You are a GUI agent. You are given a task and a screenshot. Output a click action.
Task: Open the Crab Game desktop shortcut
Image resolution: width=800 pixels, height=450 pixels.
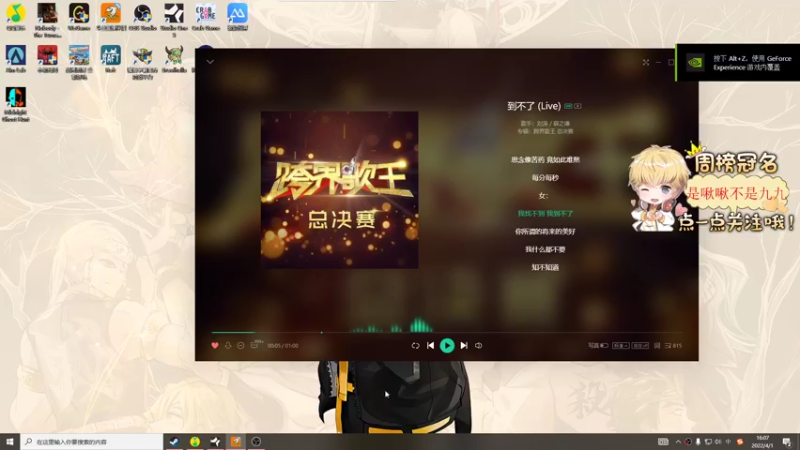click(206, 16)
